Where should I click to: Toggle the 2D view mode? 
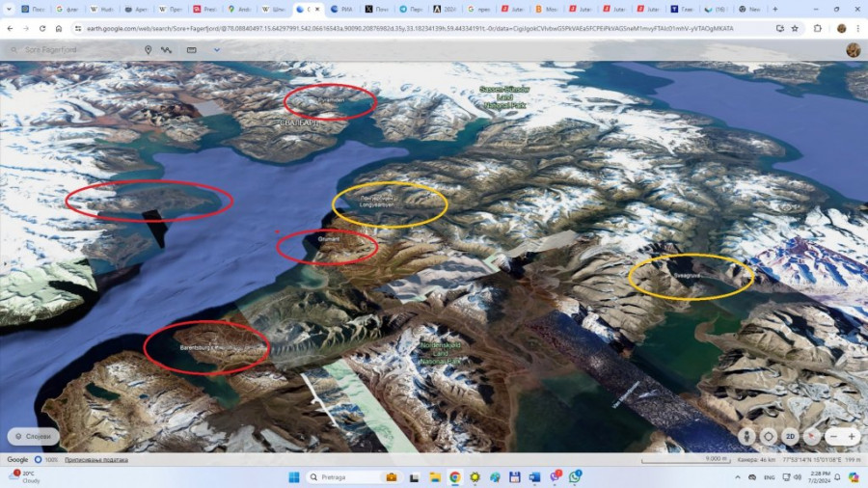tap(790, 436)
